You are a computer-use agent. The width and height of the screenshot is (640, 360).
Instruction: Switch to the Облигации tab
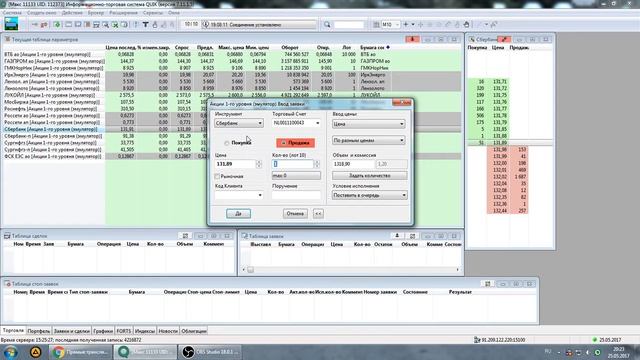[x=193, y=331]
